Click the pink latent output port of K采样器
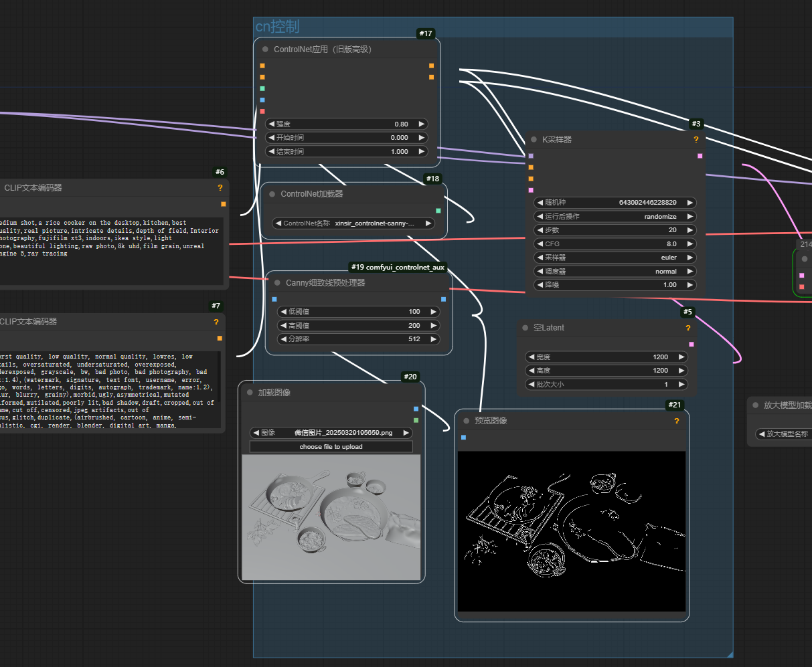 700,156
